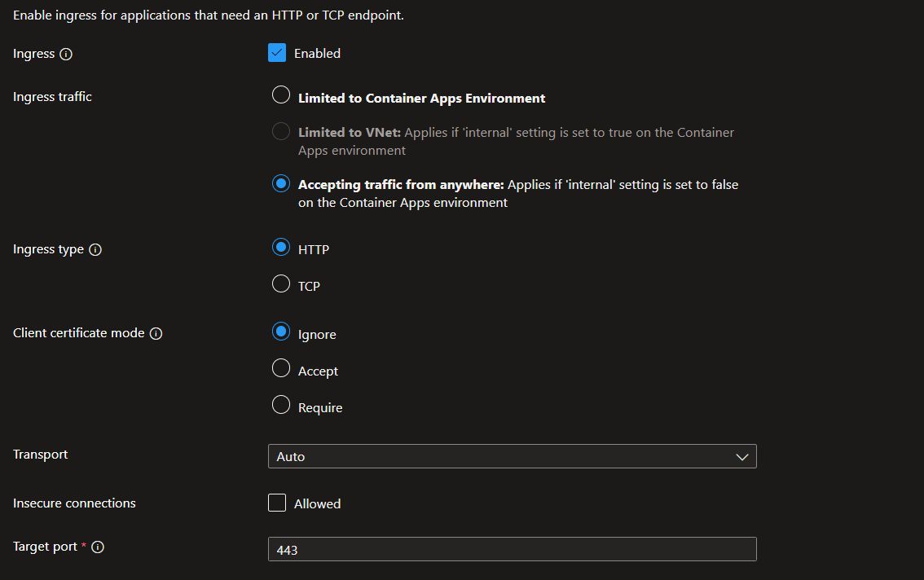
Task: Click the TCP label text
Action: click(x=309, y=287)
